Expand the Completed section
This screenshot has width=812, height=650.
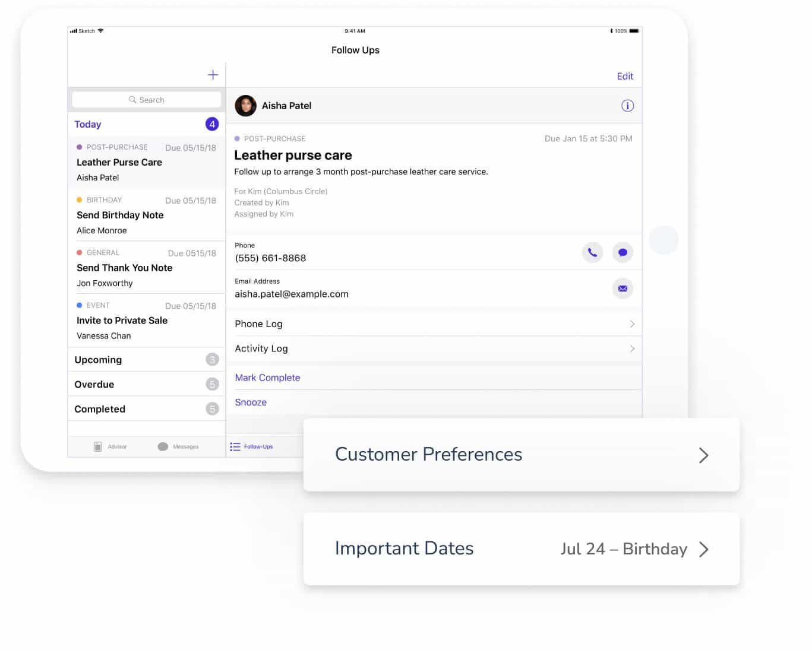(x=146, y=409)
